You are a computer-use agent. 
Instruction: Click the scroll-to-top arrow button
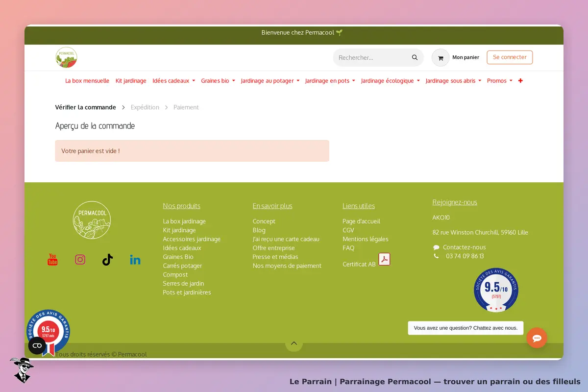(x=294, y=343)
